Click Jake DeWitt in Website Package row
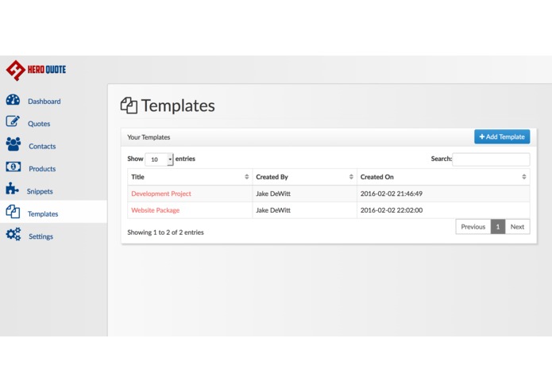Screen dimensions: 552x392 (x=273, y=210)
